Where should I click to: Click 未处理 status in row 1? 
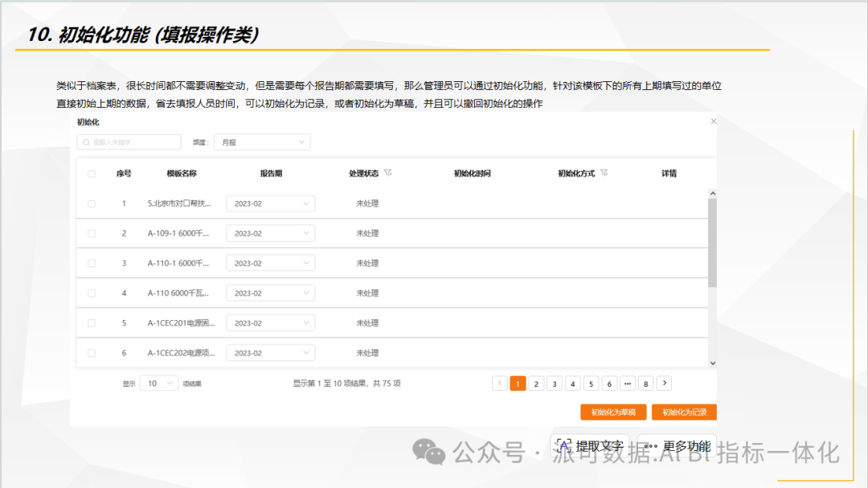point(367,203)
